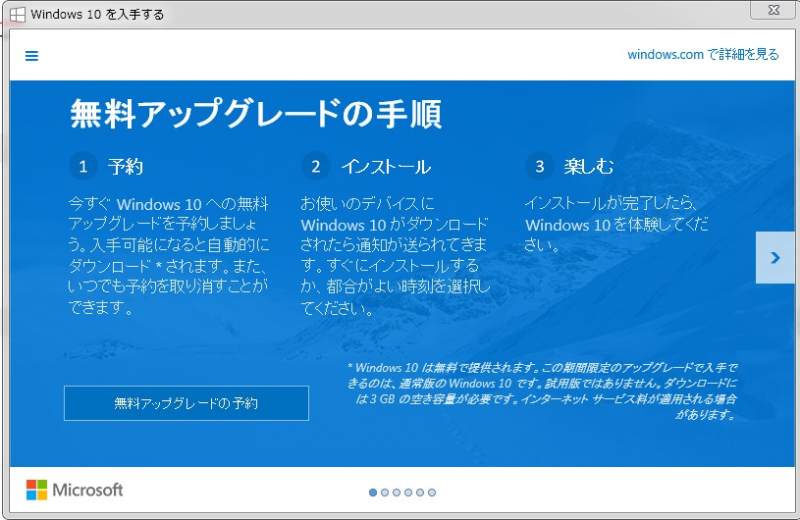Go to next page with right chevron

point(775,258)
